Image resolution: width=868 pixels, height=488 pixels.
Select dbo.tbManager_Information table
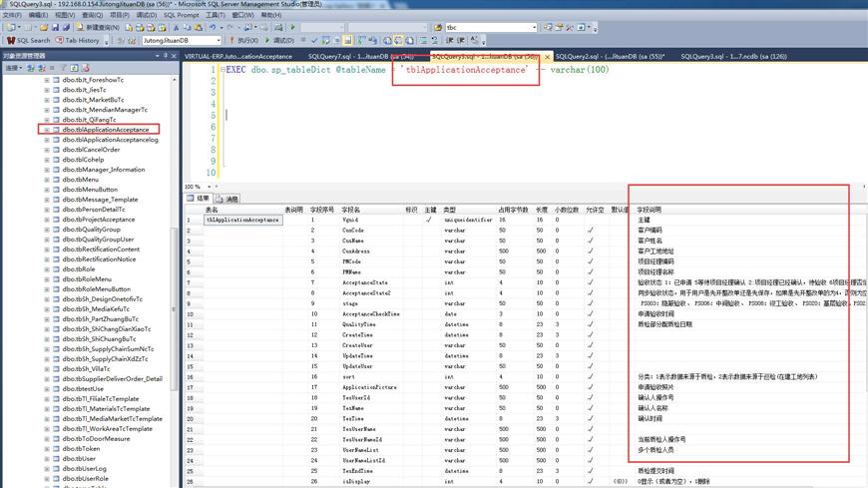(x=104, y=170)
